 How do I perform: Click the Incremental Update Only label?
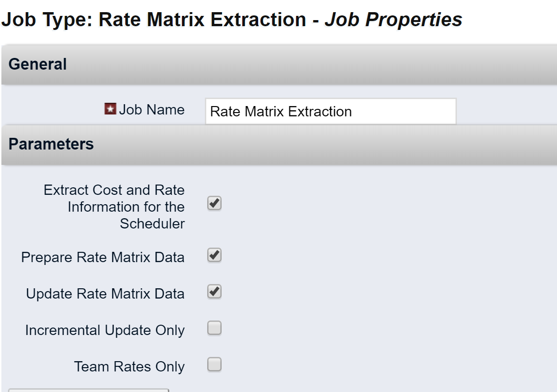pos(105,330)
